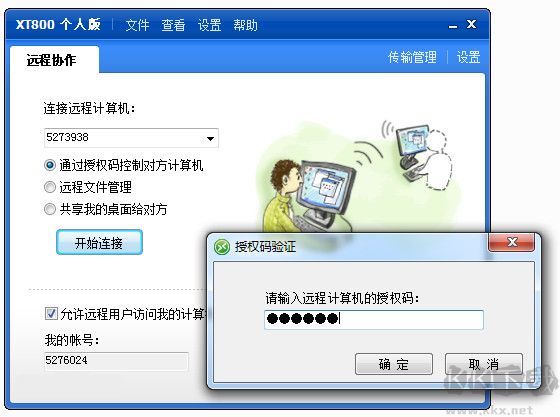The image size is (560, 417).
Task: Switch to the 远程协作 tab
Action: pyautogui.click(x=51, y=60)
